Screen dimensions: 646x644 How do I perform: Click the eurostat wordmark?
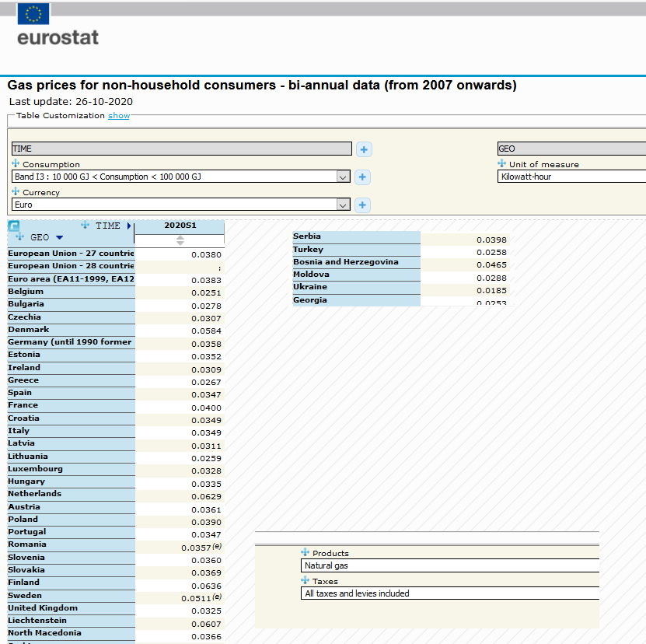(58, 38)
